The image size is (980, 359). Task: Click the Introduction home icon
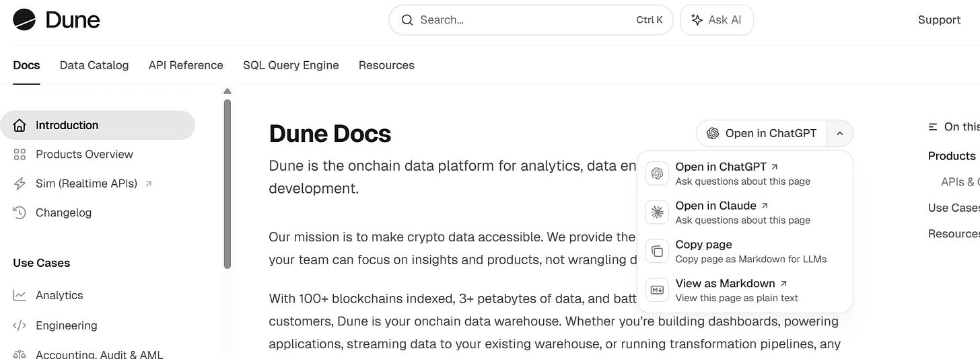coord(20,125)
